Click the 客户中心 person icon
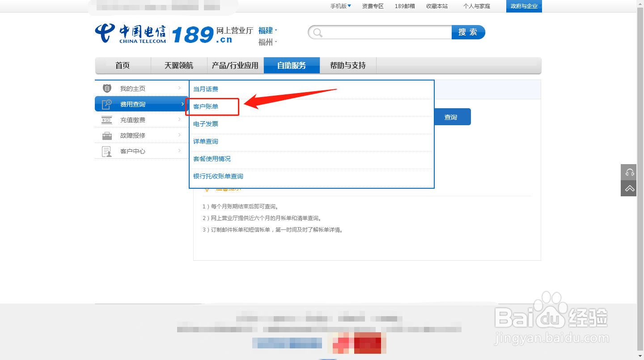 107,151
